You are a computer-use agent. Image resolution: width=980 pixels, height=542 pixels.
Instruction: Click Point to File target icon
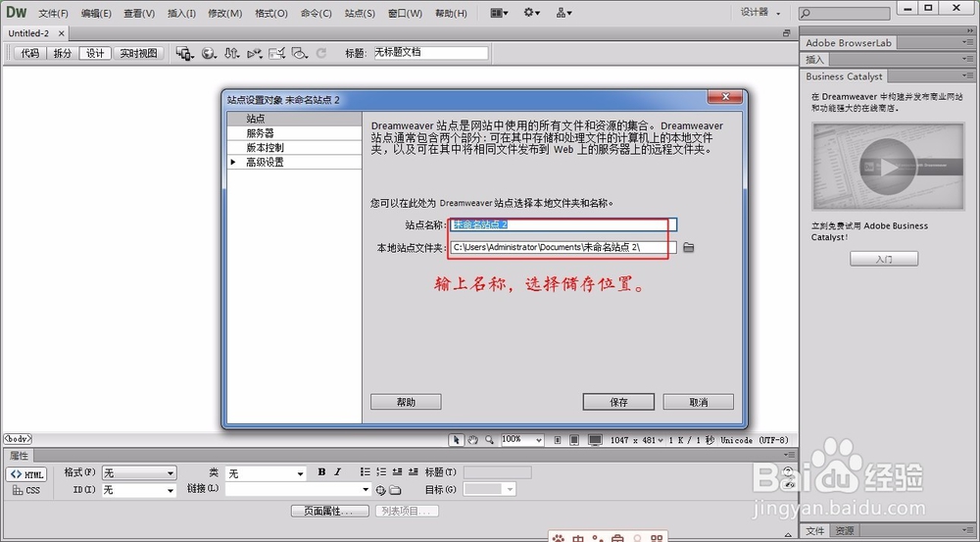tap(380, 490)
